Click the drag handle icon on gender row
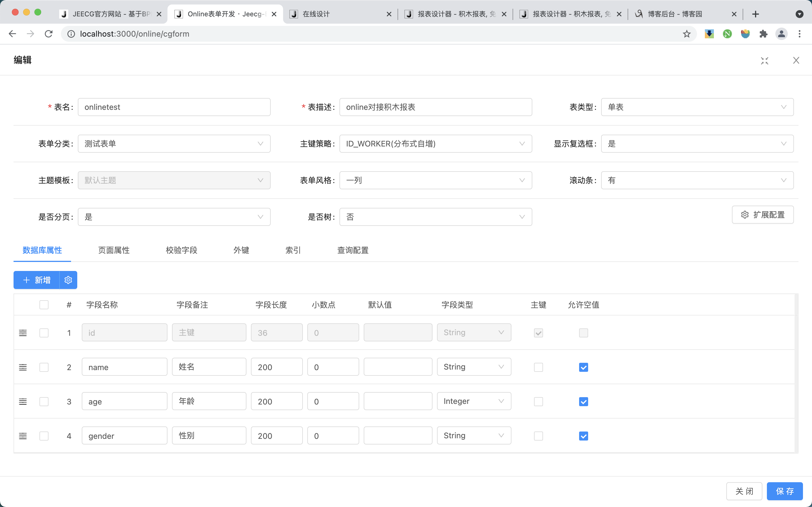This screenshot has width=812, height=507. (x=23, y=436)
